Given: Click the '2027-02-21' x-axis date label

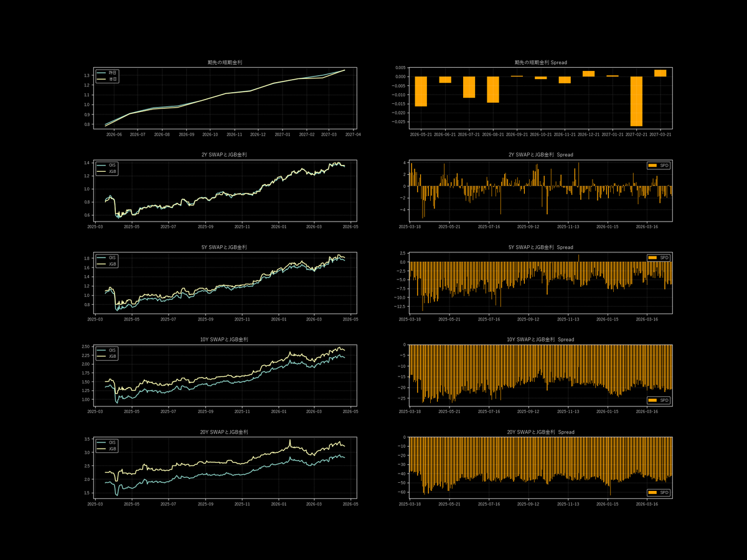Looking at the screenshot, I should coord(636,134).
